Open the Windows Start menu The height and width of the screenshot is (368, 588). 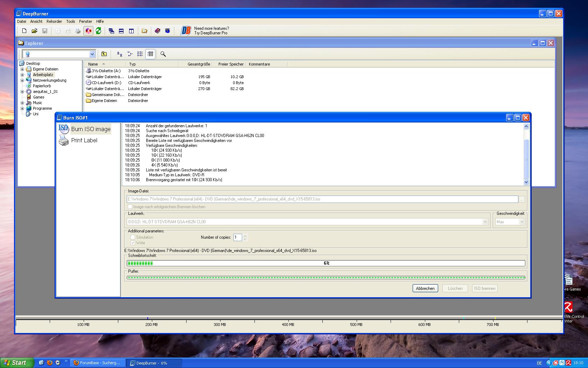tap(17, 363)
